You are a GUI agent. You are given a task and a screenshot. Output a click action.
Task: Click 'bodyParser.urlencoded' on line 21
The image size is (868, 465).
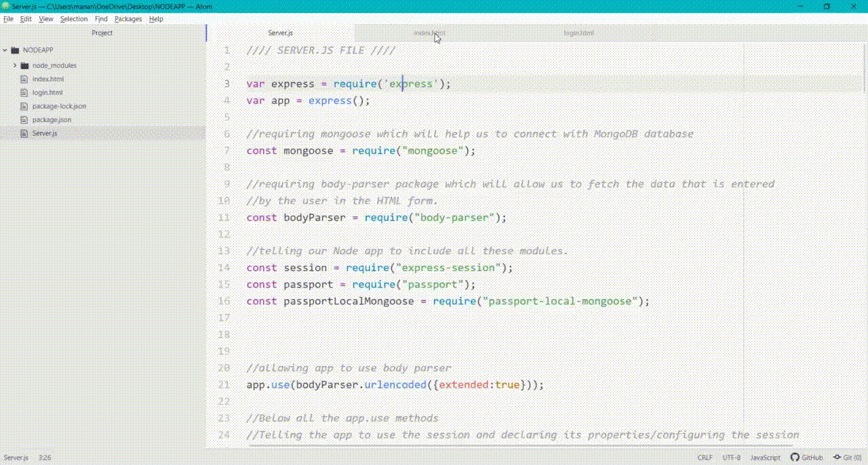(x=361, y=385)
